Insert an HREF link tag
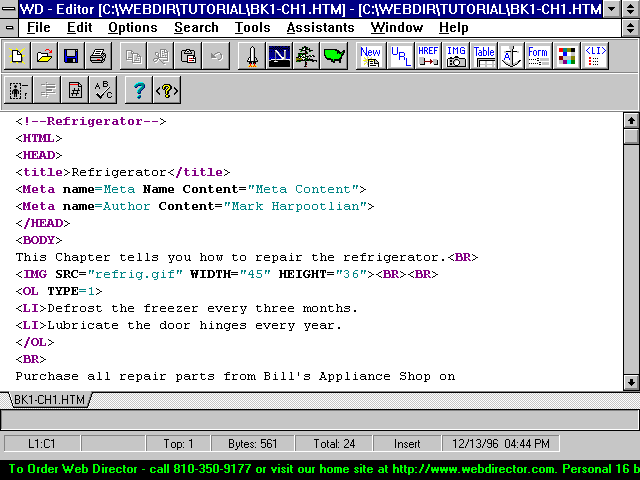Screen dimensions: 640x480 click(428, 56)
